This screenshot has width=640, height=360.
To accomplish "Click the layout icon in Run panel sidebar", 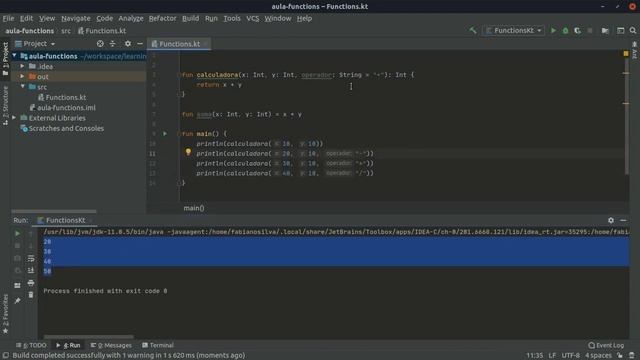I will pyautogui.click(x=17, y=285).
